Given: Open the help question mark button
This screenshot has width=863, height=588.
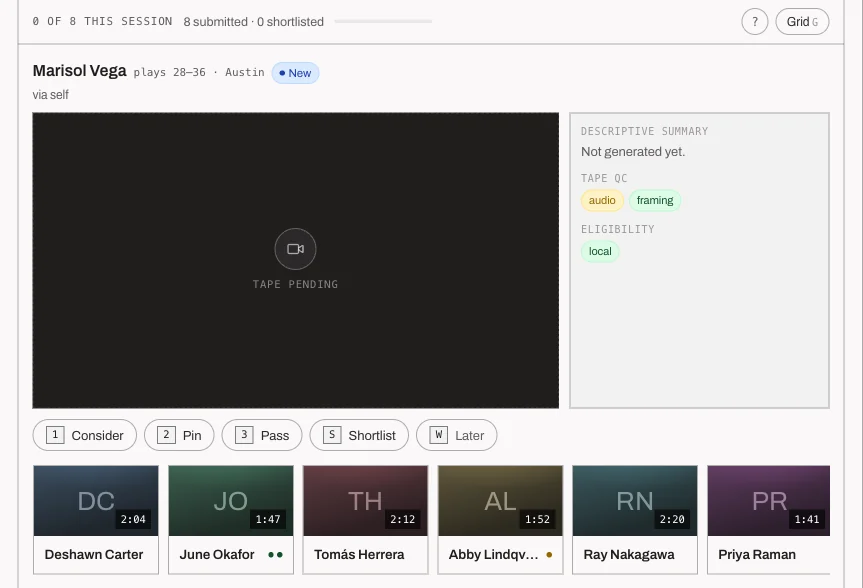Looking at the screenshot, I should coord(755,21).
